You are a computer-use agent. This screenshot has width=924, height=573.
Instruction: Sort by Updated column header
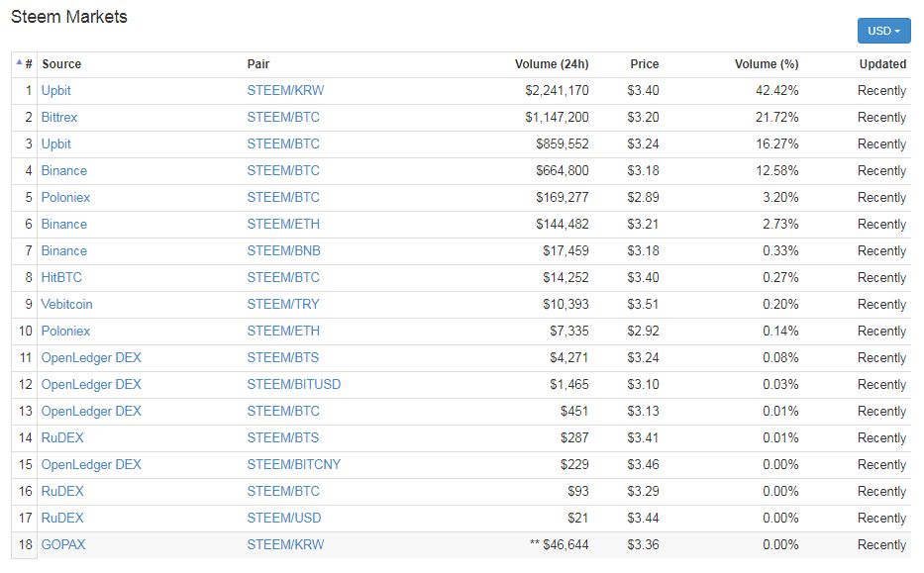(x=882, y=64)
